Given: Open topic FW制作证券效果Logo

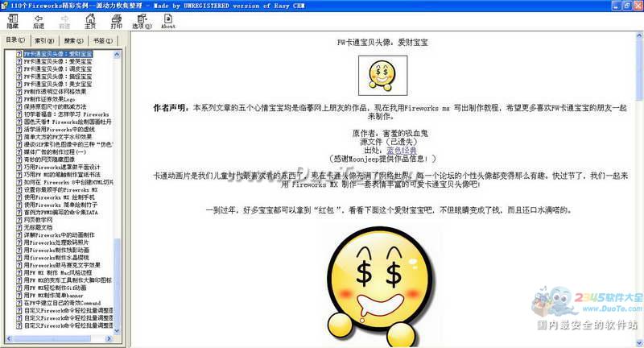Looking at the screenshot, I should click(49, 99).
